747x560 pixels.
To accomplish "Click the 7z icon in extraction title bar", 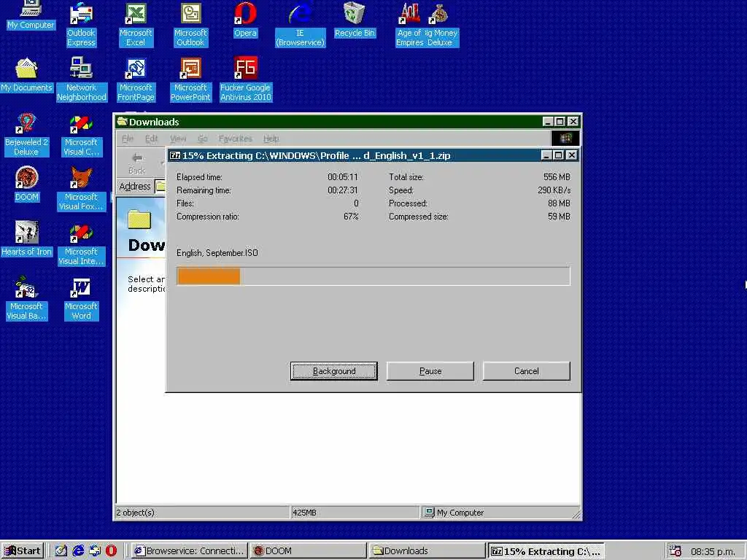I will coord(175,155).
